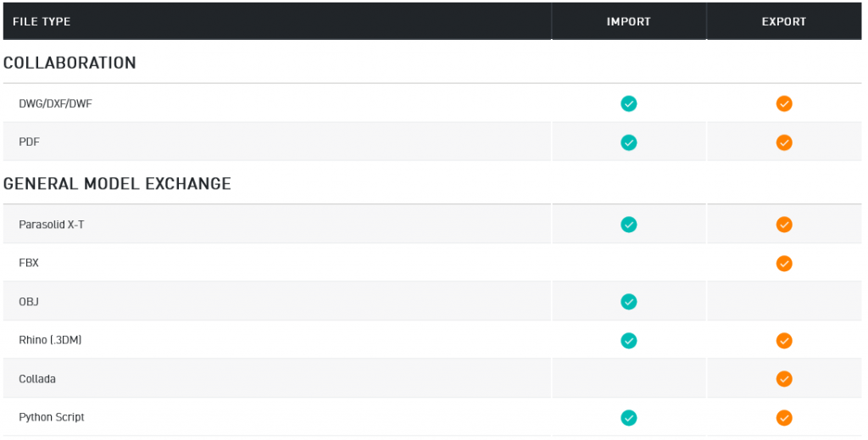The height and width of the screenshot is (440, 868).
Task: Click the orange export checkmark for FBX
Action: pos(784,263)
